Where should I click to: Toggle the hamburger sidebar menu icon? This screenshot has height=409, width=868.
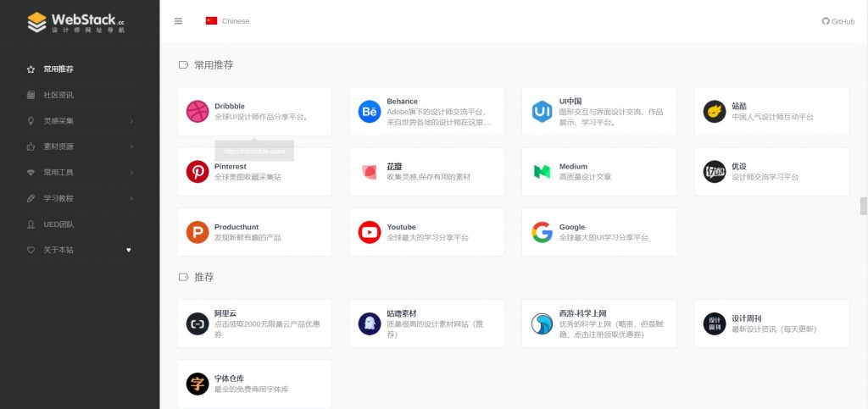pos(178,21)
